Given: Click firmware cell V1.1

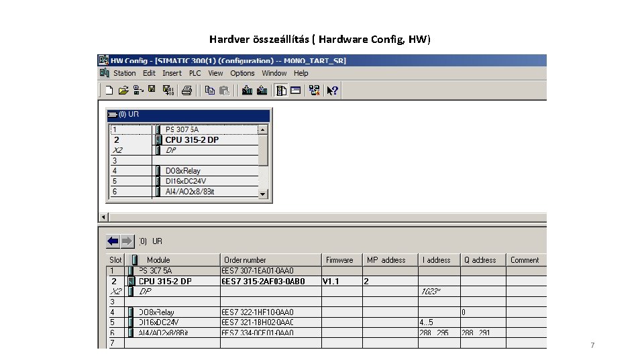Looking at the screenshot, I should [x=341, y=281].
